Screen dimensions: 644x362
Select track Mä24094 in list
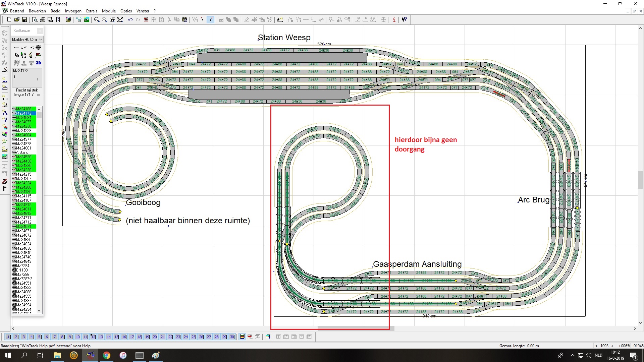pos(24,118)
